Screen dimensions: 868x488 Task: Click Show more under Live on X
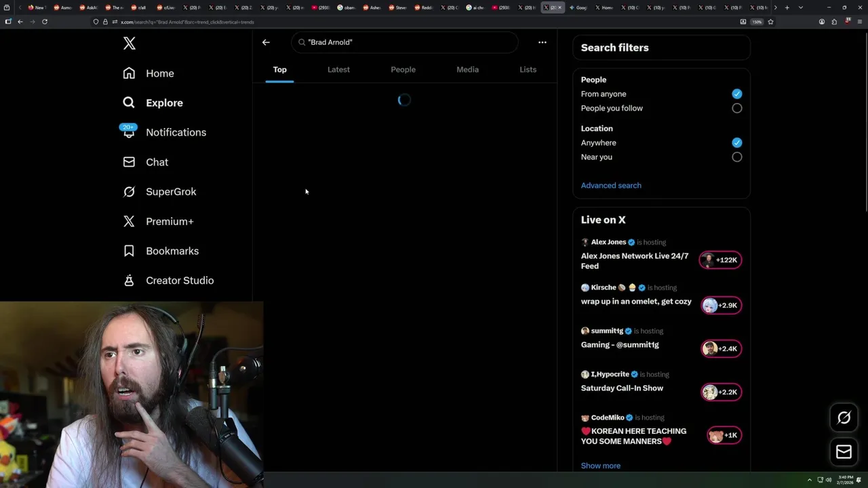pos(600,466)
